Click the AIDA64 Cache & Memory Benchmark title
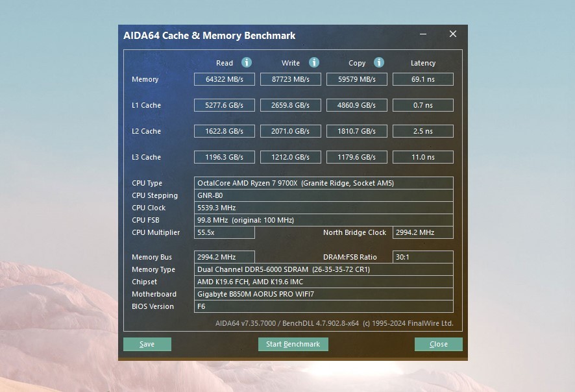Viewport: 575px width, 392px height. click(x=210, y=36)
